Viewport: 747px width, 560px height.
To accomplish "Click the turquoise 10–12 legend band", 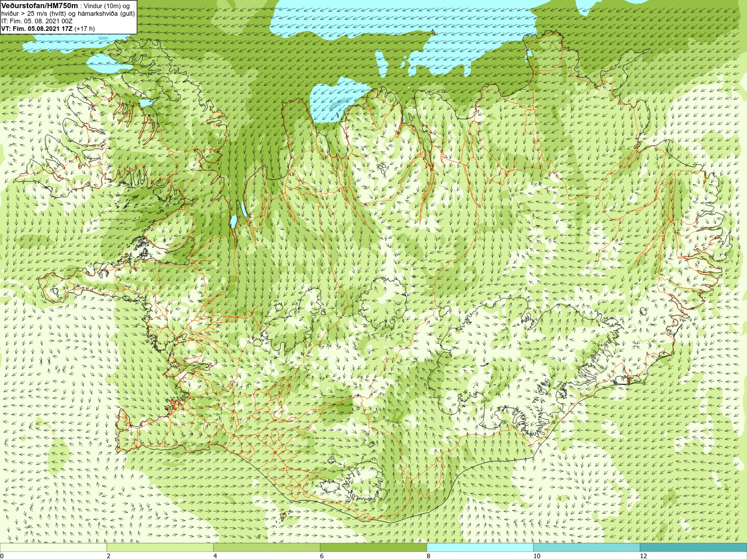I will pos(587,548).
